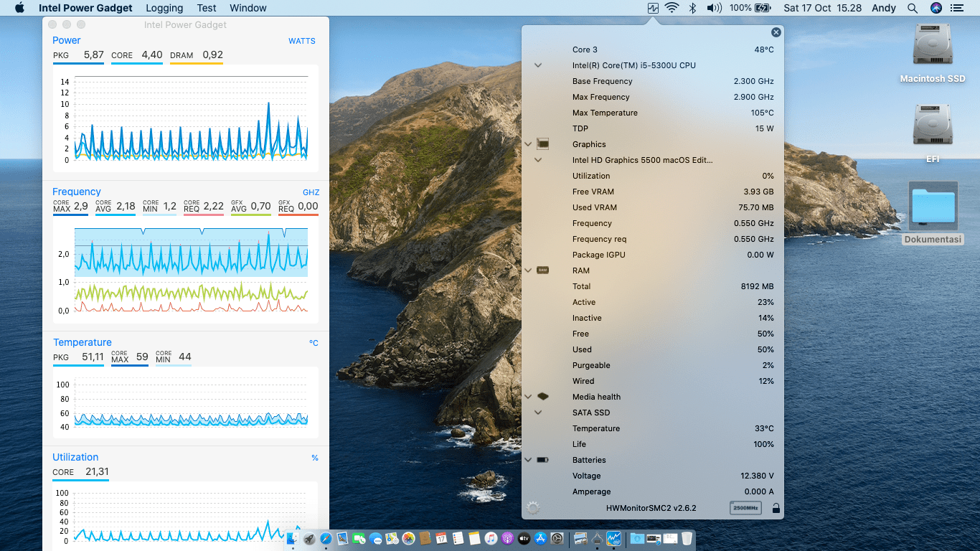Screen dimensions: 980x551
Task: Click the WATTS unit label
Action: coord(301,41)
